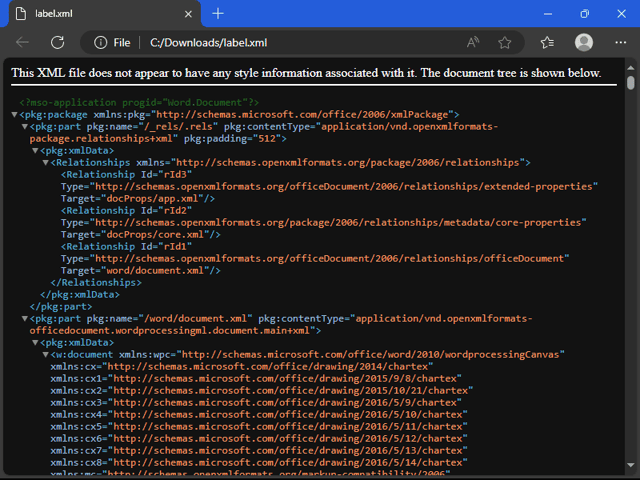Collapse pkg:xmlData node under /word/document.xml
The image size is (640, 480).
tap(35, 342)
